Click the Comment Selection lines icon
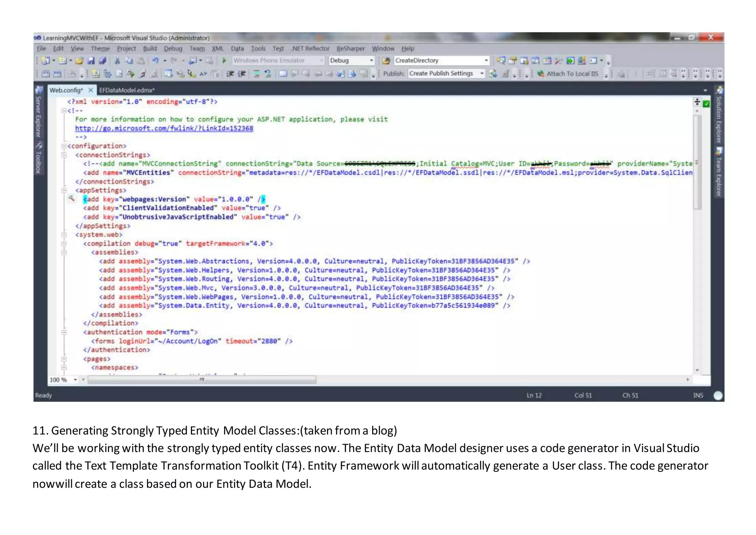The height and width of the screenshot is (535, 756). click(256, 74)
